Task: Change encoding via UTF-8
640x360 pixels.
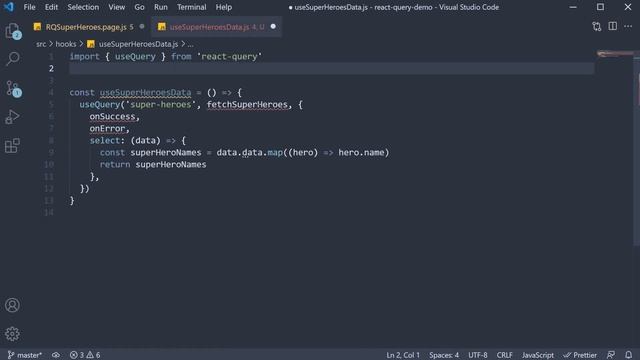Action: click(x=478, y=355)
